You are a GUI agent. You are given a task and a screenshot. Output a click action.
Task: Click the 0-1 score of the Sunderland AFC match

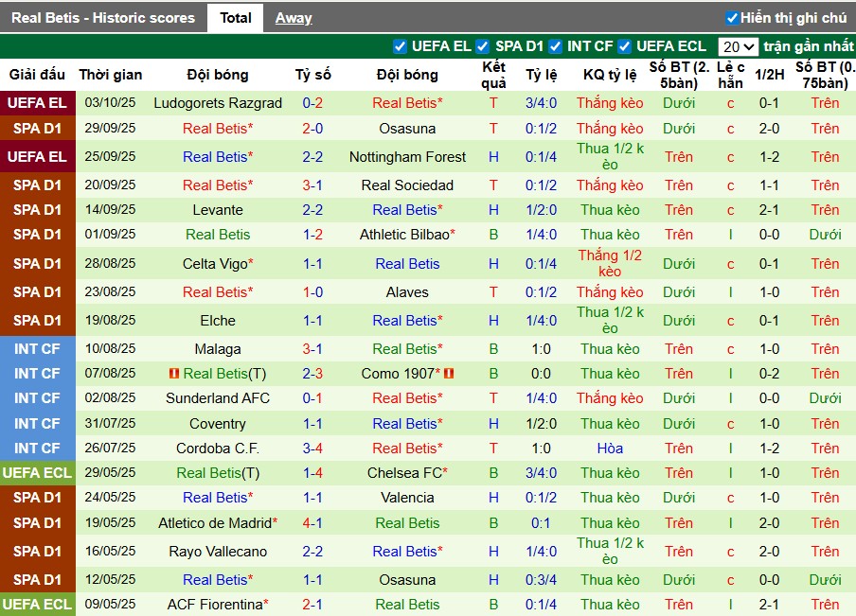(312, 398)
